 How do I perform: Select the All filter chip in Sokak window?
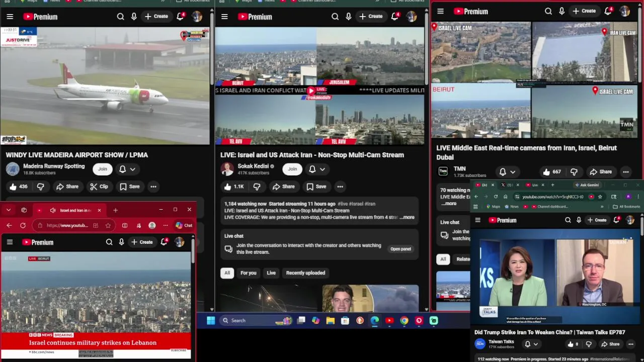[227, 273]
